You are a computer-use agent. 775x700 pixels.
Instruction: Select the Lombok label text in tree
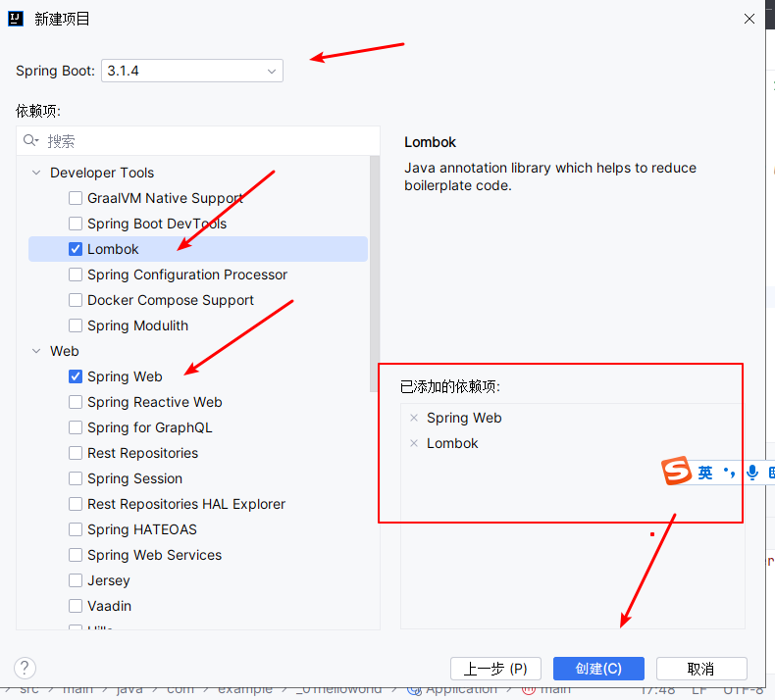point(113,249)
